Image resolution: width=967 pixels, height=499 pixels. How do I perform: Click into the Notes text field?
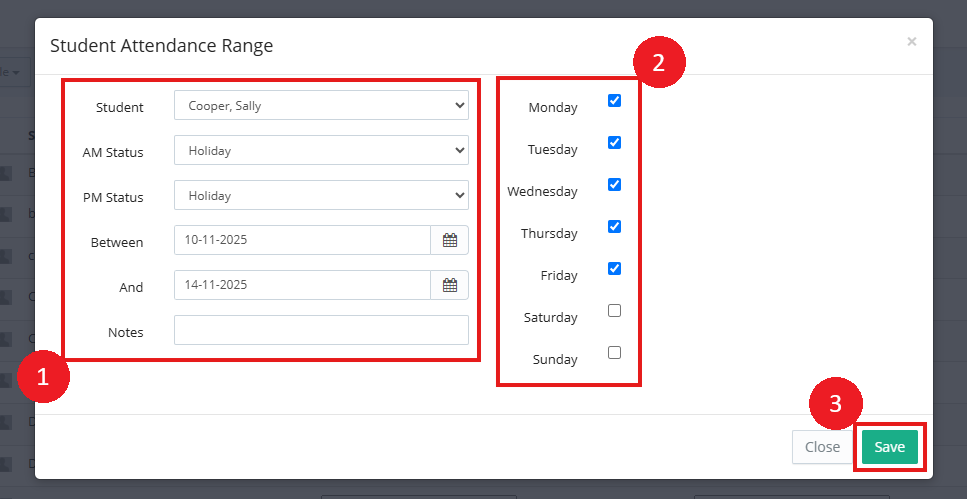(x=321, y=331)
